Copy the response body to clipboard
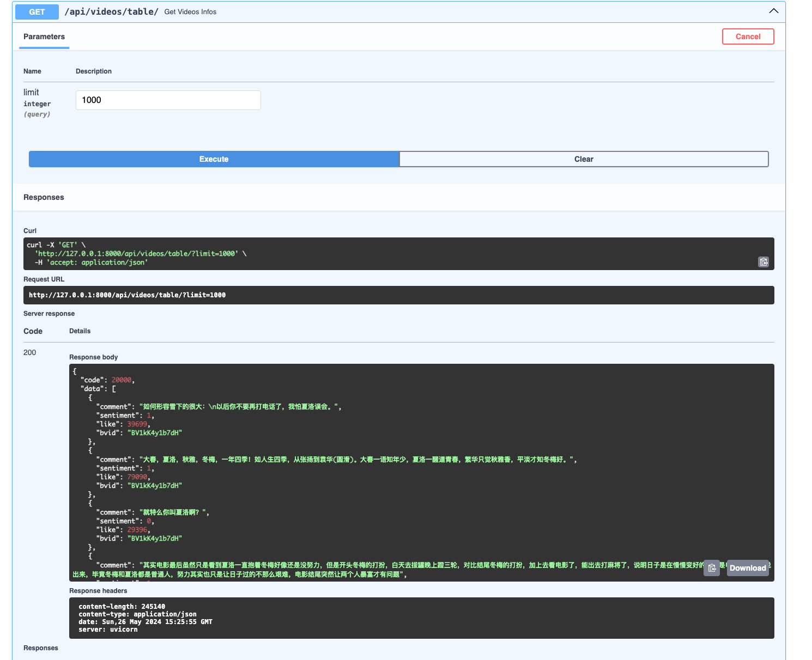 pyautogui.click(x=712, y=568)
